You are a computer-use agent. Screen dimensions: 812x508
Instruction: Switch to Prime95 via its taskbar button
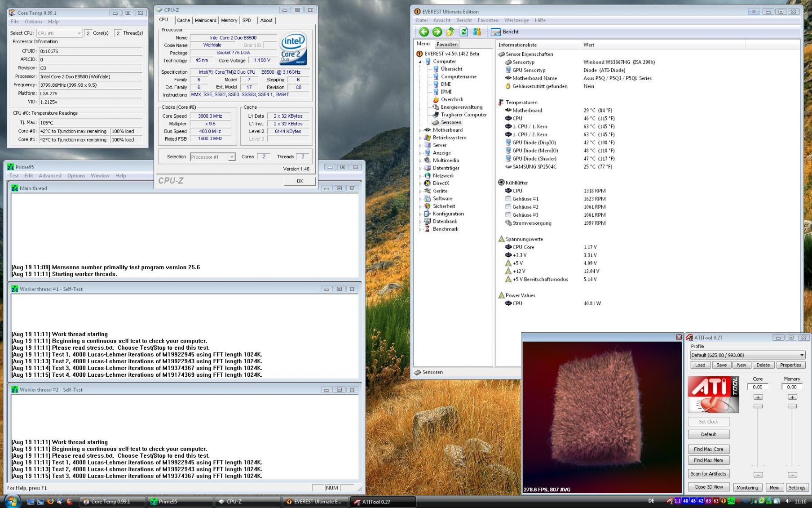[x=180, y=502]
